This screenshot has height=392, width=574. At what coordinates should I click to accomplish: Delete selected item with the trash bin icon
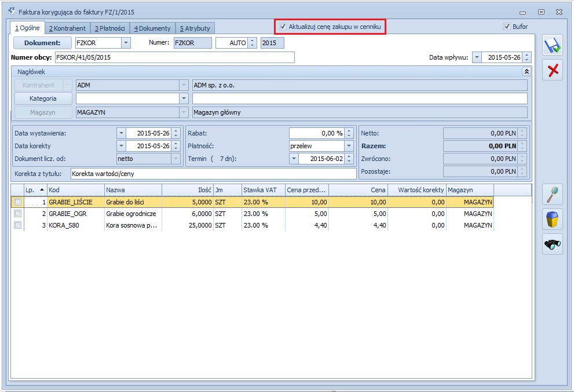[552, 219]
